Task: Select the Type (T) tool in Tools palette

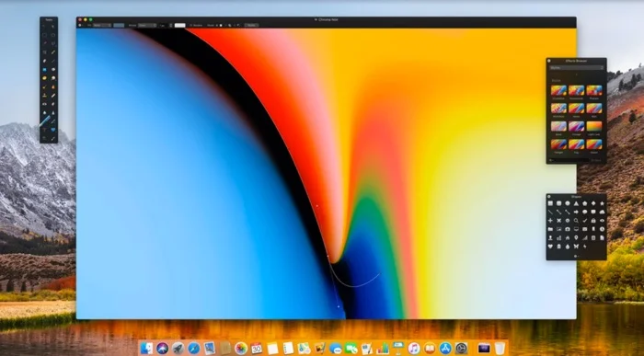Action: (x=44, y=130)
